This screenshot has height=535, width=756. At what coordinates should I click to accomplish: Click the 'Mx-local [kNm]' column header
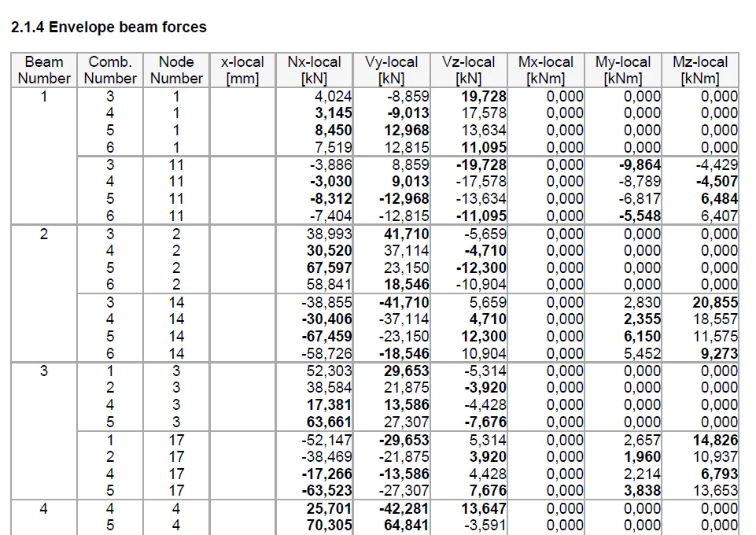pos(546,70)
